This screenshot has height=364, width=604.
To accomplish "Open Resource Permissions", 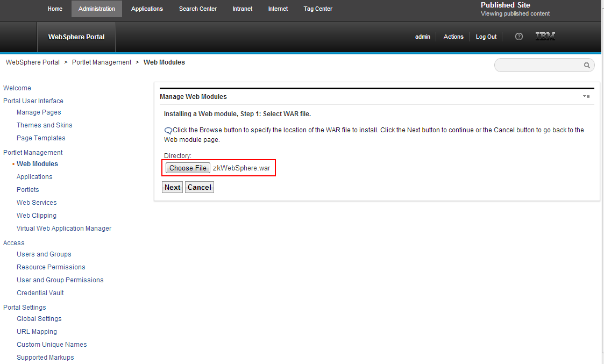I will [51, 267].
